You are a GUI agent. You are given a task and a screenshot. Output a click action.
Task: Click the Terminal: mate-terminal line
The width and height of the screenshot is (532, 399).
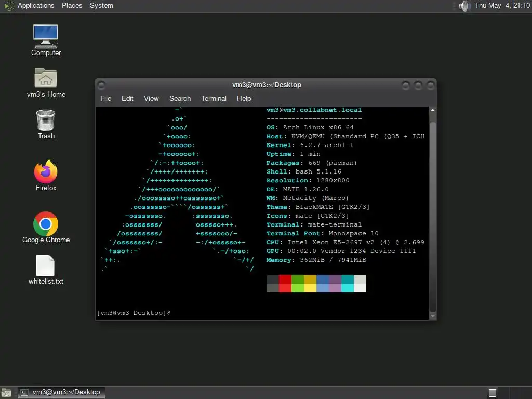click(314, 224)
